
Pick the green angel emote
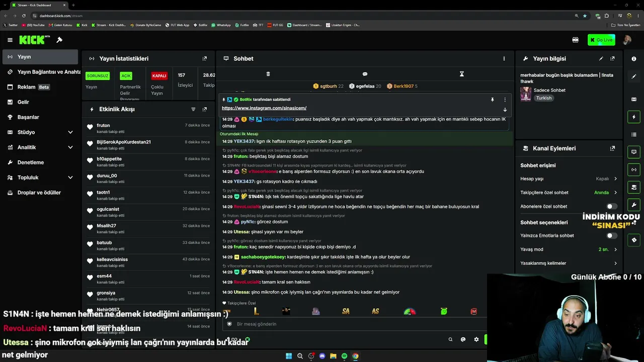pos(444,311)
